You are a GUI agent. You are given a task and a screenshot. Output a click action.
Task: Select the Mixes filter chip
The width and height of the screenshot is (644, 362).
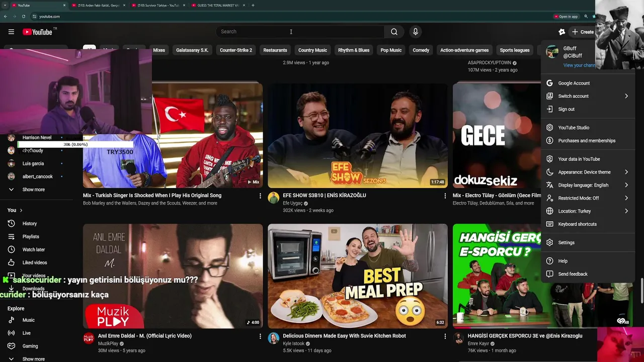tap(159, 50)
